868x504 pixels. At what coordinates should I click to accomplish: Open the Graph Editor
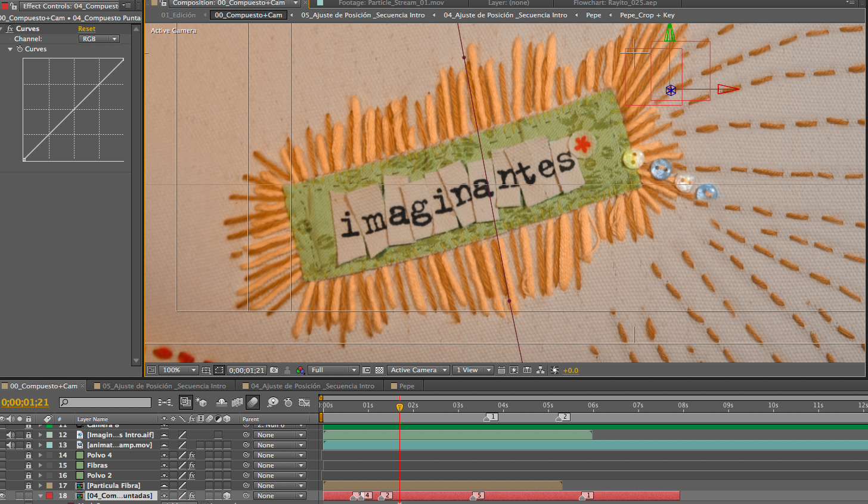(x=304, y=403)
